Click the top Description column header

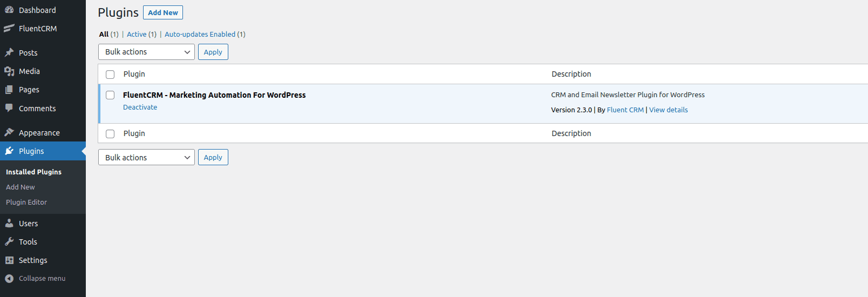pyautogui.click(x=571, y=74)
